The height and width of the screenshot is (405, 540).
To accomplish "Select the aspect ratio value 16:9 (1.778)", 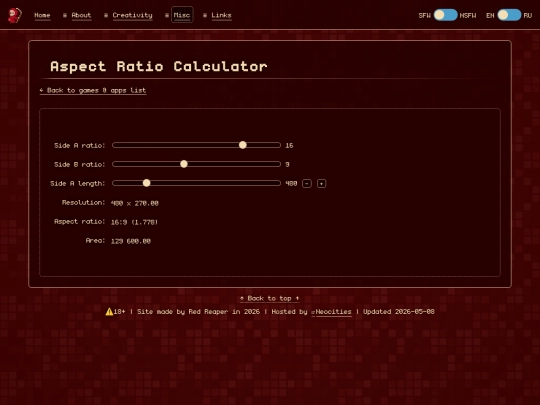I will point(134,222).
